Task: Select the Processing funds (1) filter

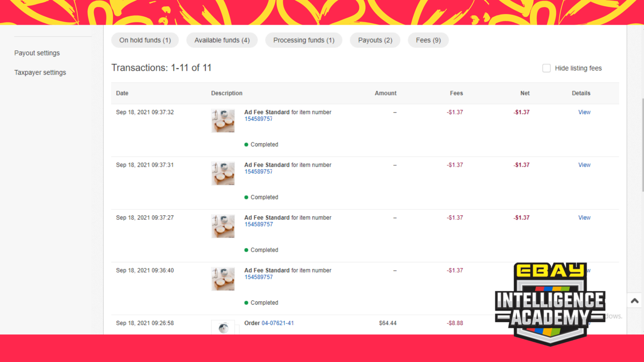Action: (x=303, y=40)
